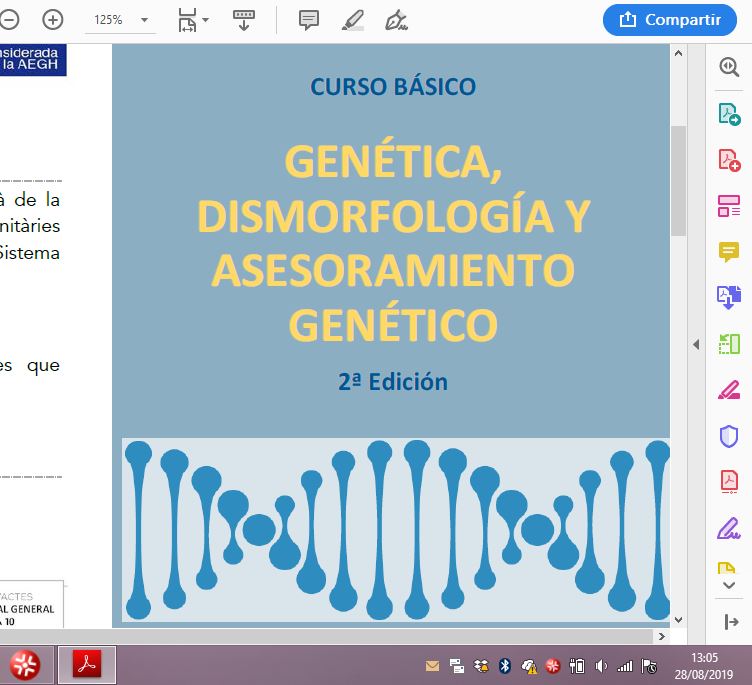Click the zoom out minus button
752x685 pixels.
click(10, 20)
